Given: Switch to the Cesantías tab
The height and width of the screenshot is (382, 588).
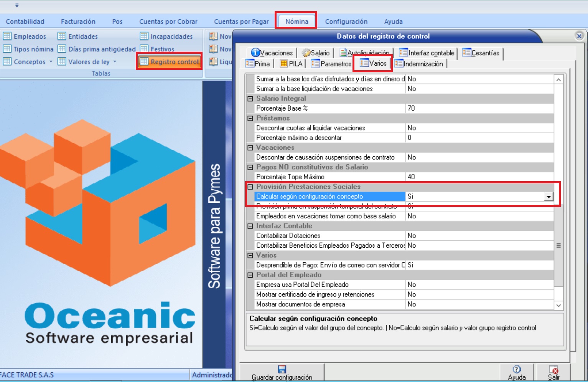Looking at the screenshot, I should pos(481,53).
